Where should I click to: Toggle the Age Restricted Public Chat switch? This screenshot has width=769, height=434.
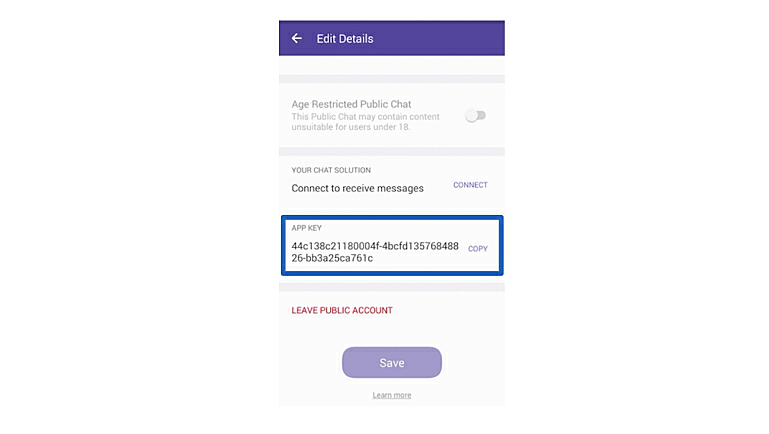(x=475, y=115)
